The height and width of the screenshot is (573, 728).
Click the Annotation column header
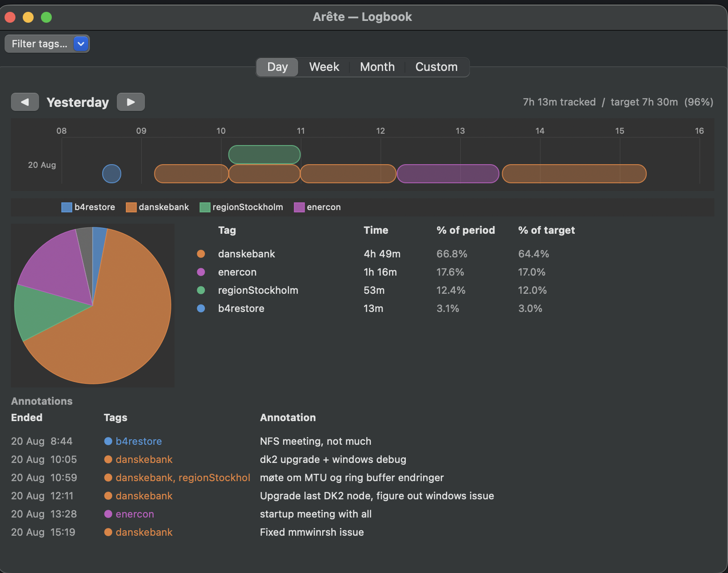tap(288, 417)
